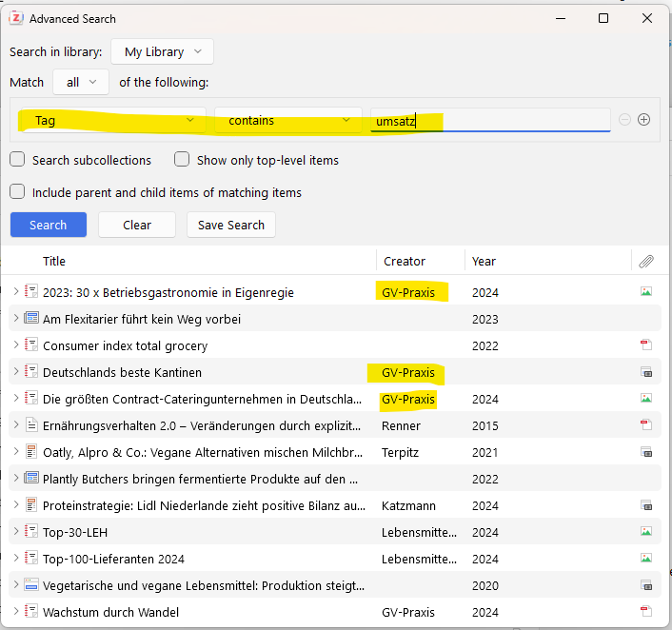Check Include parent and child items checkbox
672x630 pixels.
(x=17, y=191)
